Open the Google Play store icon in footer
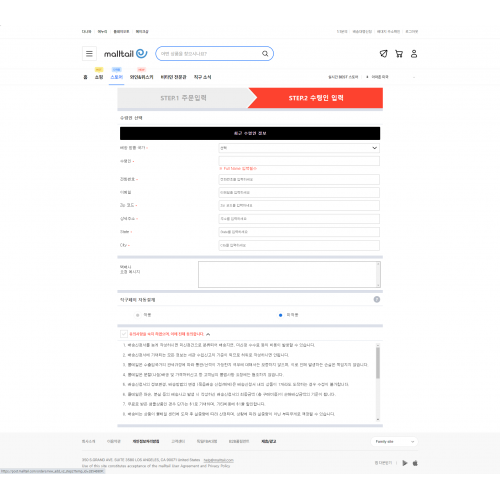This screenshot has width=500, height=500. pos(405,463)
